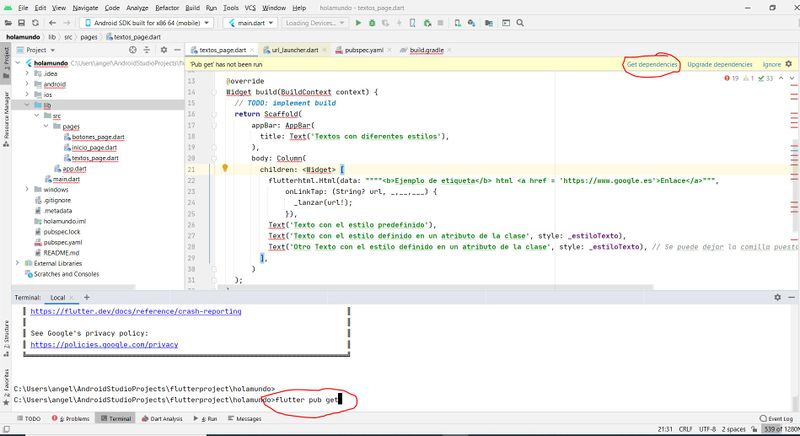The width and height of the screenshot is (800, 436).
Task: Open the VCS menu
Action: tap(250, 8)
